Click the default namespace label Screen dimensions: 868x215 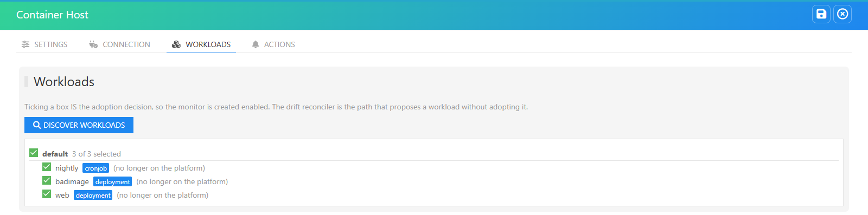tap(55, 154)
